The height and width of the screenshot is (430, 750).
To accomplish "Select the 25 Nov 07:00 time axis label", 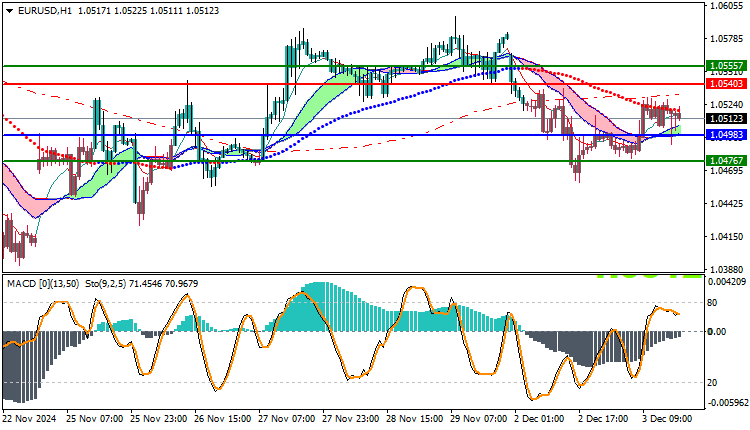I will pos(95,419).
